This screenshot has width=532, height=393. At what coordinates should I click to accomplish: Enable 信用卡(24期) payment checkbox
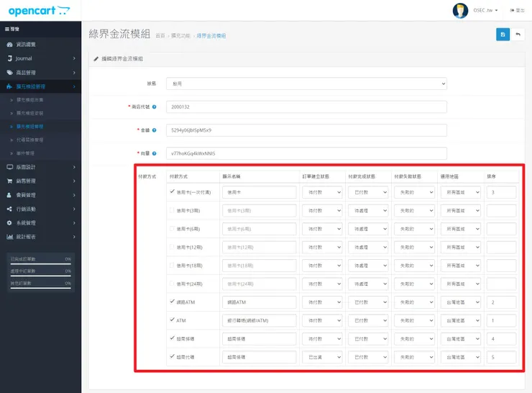[172, 284]
